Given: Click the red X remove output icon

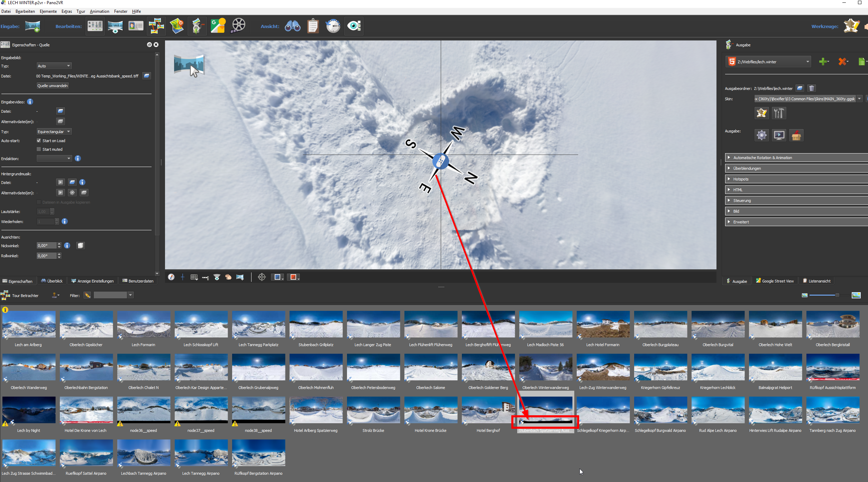Looking at the screenshot, I should pyautogui.click(x=843, y=62).
